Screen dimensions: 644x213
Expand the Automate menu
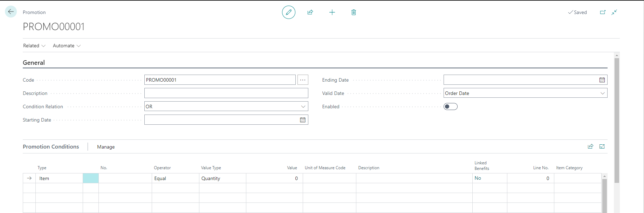click(67, 46)
